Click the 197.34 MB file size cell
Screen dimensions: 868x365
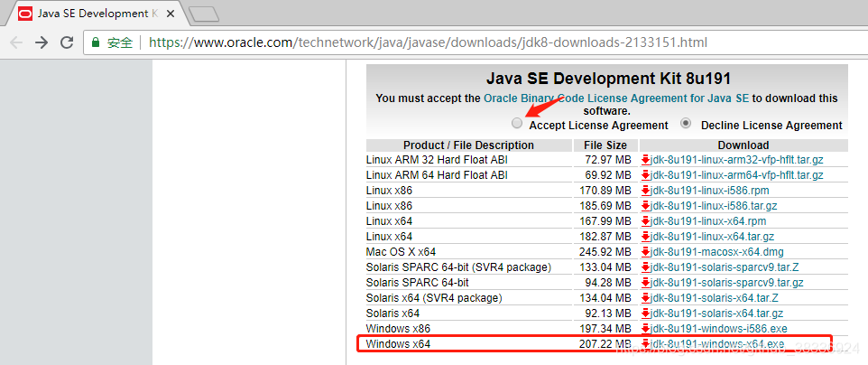click(x=605, y=329)
